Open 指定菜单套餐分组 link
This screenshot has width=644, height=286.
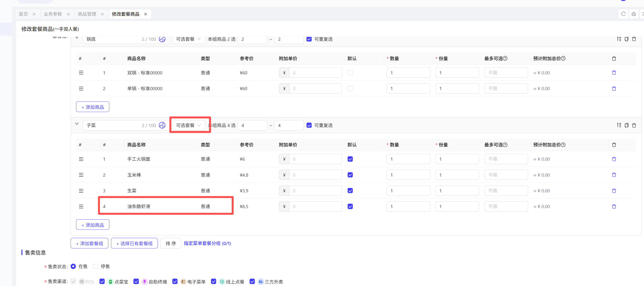207,243
